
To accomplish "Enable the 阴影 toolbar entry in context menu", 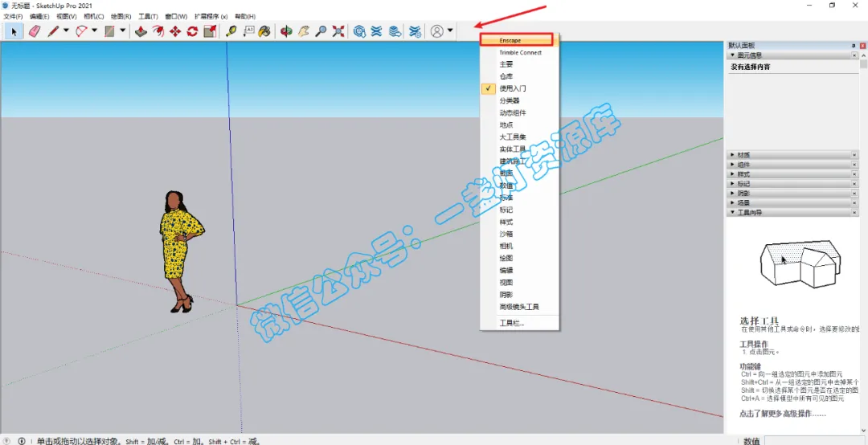I will click(520, 295).
